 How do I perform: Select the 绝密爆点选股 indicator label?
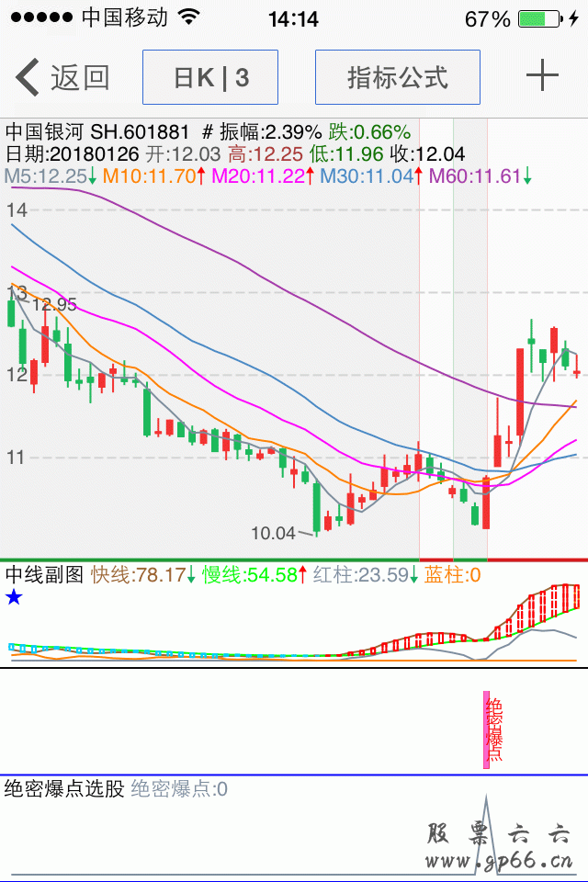tap(63, 788)
